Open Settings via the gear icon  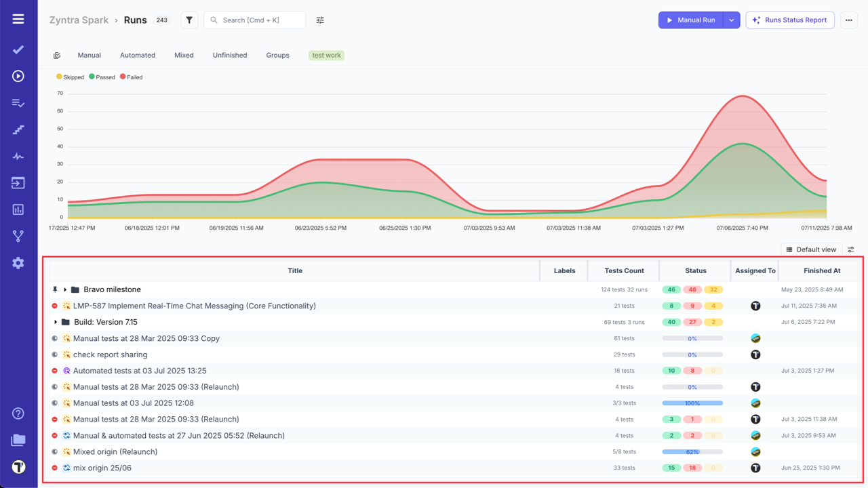pyautogui.click(x=18, y=262)
